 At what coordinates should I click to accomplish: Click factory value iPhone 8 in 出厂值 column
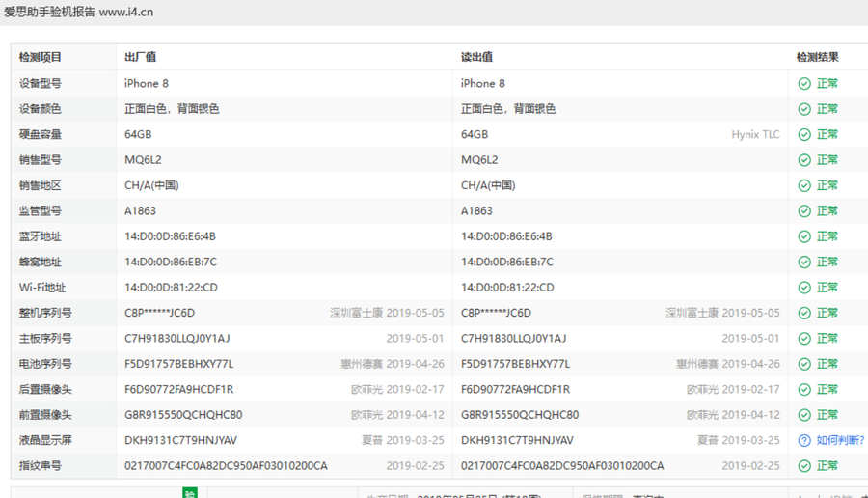tap(147, 84)
